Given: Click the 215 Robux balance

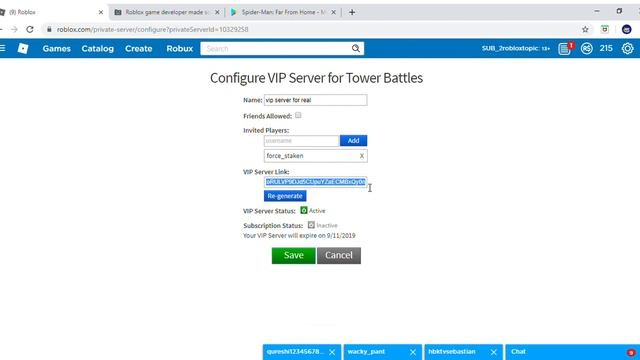Looking at the screenshot, I should [606, 48].
